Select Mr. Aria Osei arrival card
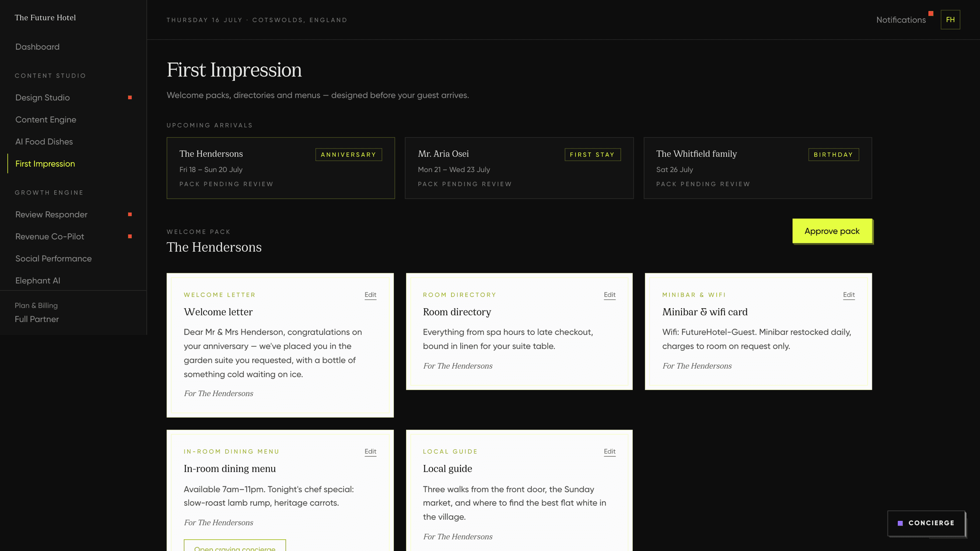 pos(519,168)
